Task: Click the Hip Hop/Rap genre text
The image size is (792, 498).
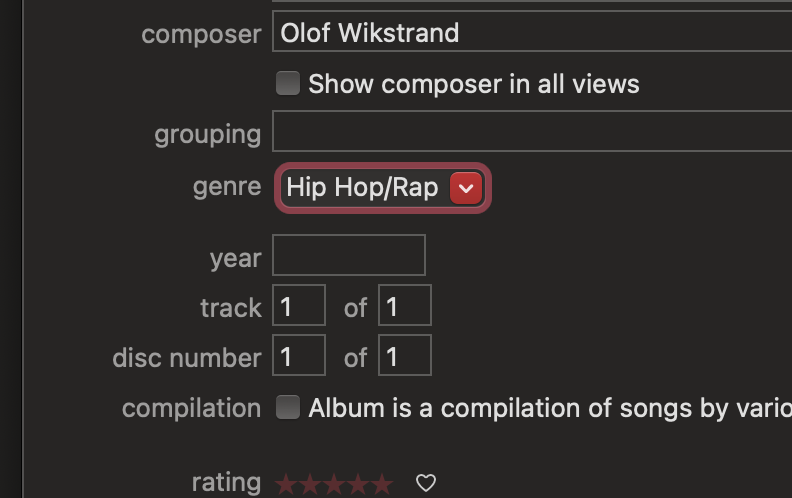Action: click(x=362, y=187)
